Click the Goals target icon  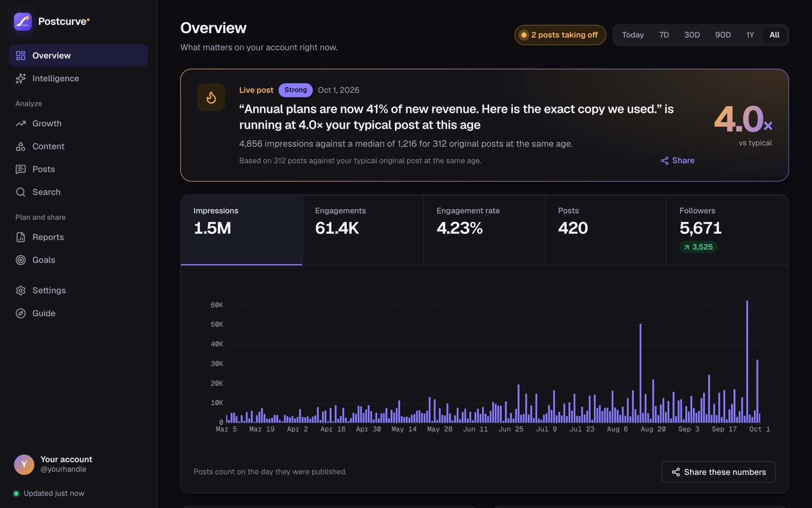(x=21, y=260)
